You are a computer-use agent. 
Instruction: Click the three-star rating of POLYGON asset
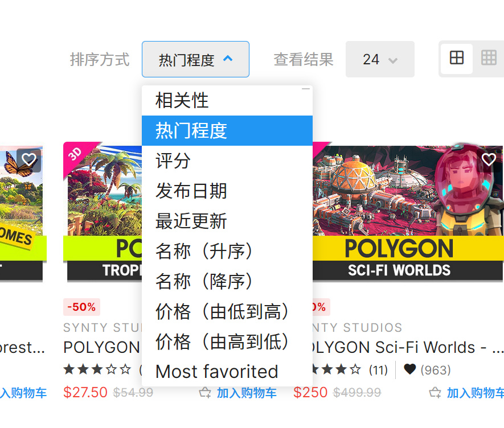[x=97, y=369]
